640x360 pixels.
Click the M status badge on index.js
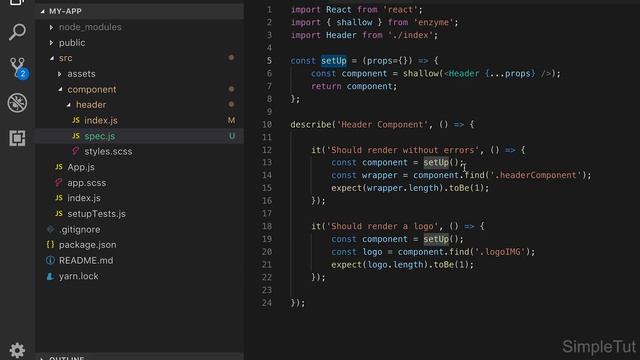click(231, 120)
